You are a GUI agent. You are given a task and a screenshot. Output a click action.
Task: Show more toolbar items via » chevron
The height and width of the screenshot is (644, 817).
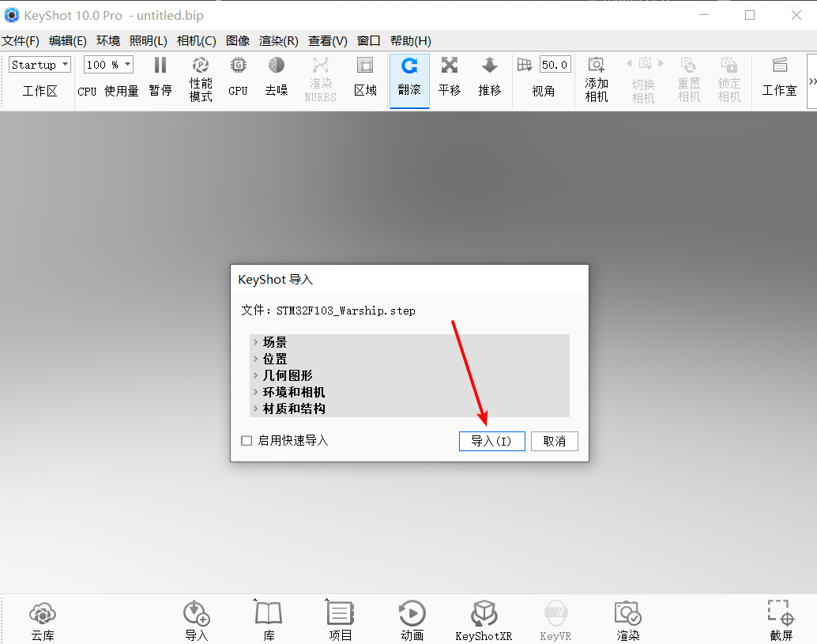811,81
